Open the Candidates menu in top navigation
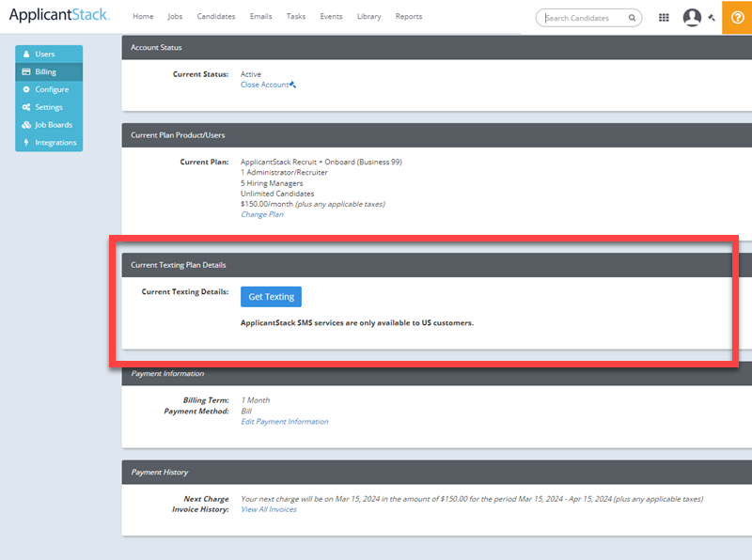Screen dimensions: 752x560 [x=215, y=15]
